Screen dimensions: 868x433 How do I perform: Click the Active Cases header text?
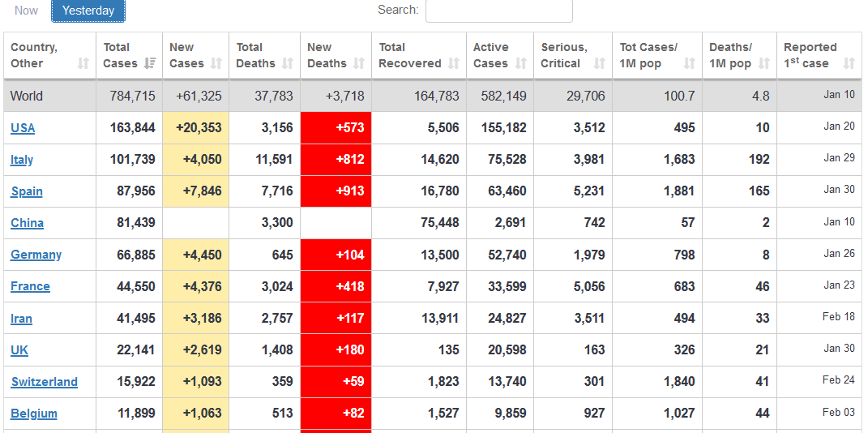pos(491,55)
